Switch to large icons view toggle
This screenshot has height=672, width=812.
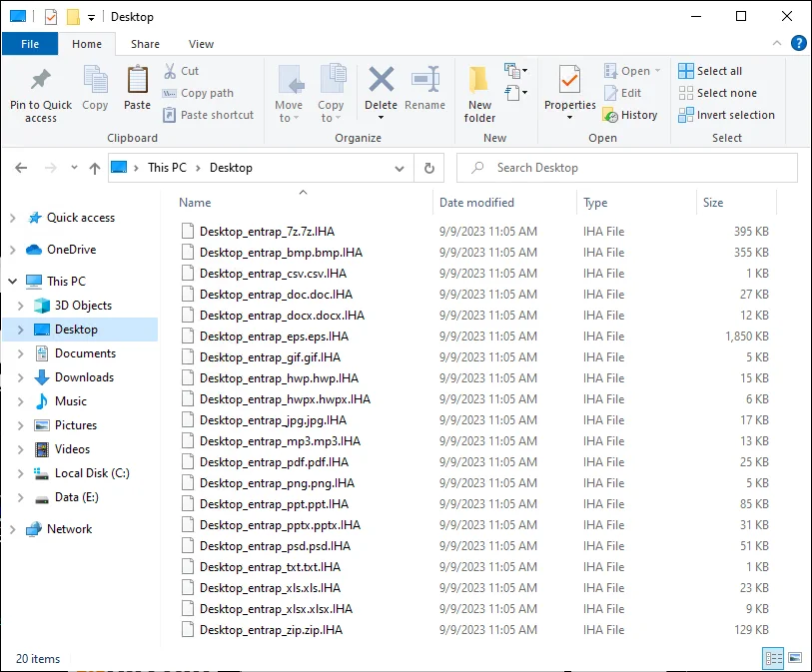pos(795,657)
